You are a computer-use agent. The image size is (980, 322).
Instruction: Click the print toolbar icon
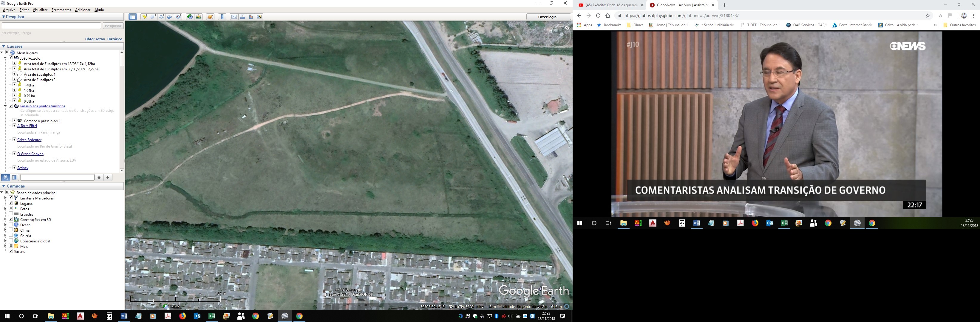click(x=242, y=17)
